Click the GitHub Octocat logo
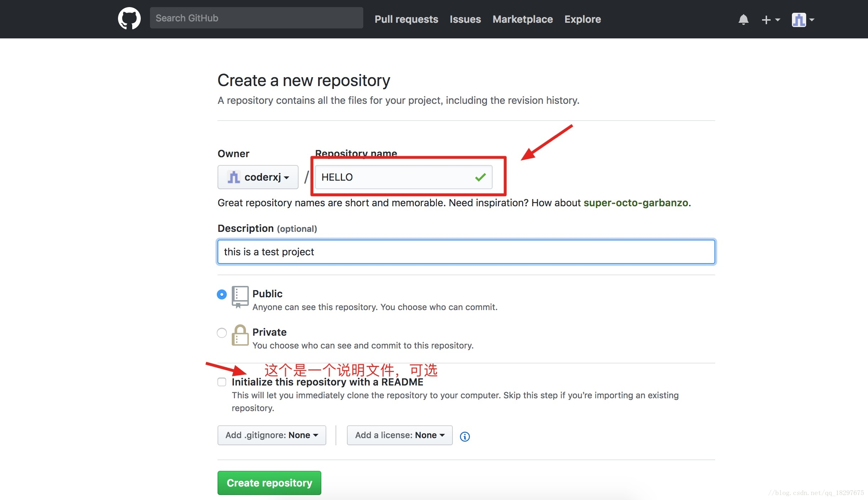 click(129, 18)
